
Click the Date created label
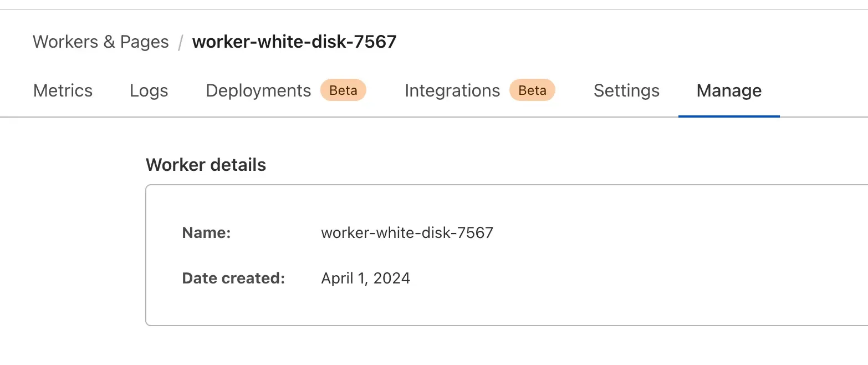(233, 278)
